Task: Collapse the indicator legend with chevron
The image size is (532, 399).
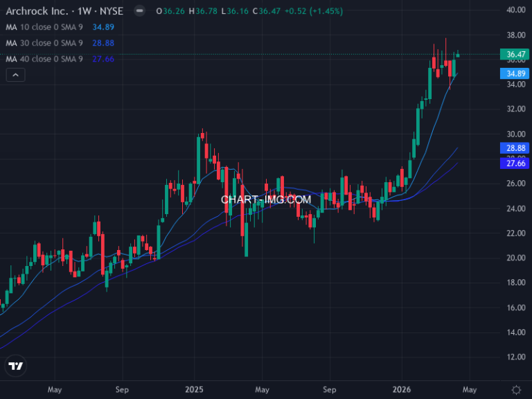Action: click(x=16, y=75)
